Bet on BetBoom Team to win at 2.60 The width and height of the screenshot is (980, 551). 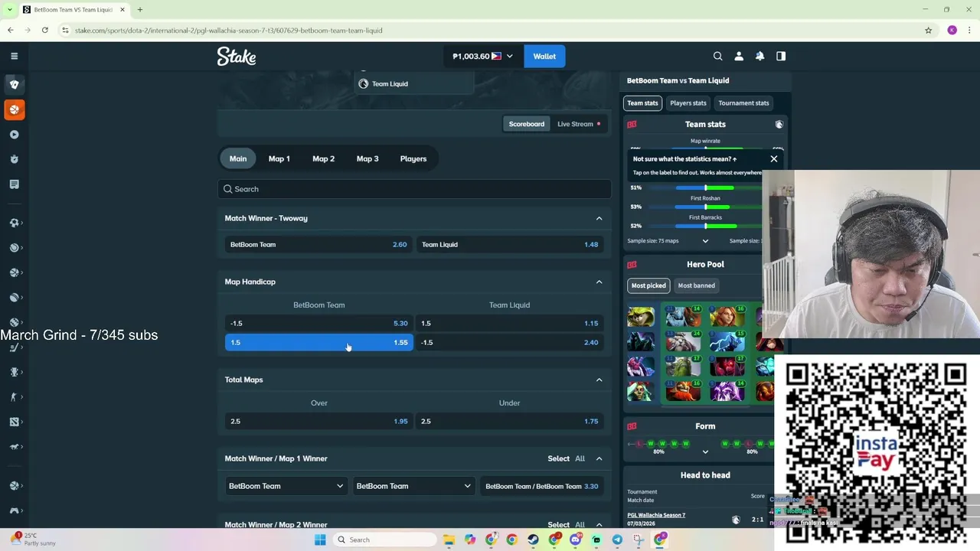pyautogui.click(x=319, y=244)
